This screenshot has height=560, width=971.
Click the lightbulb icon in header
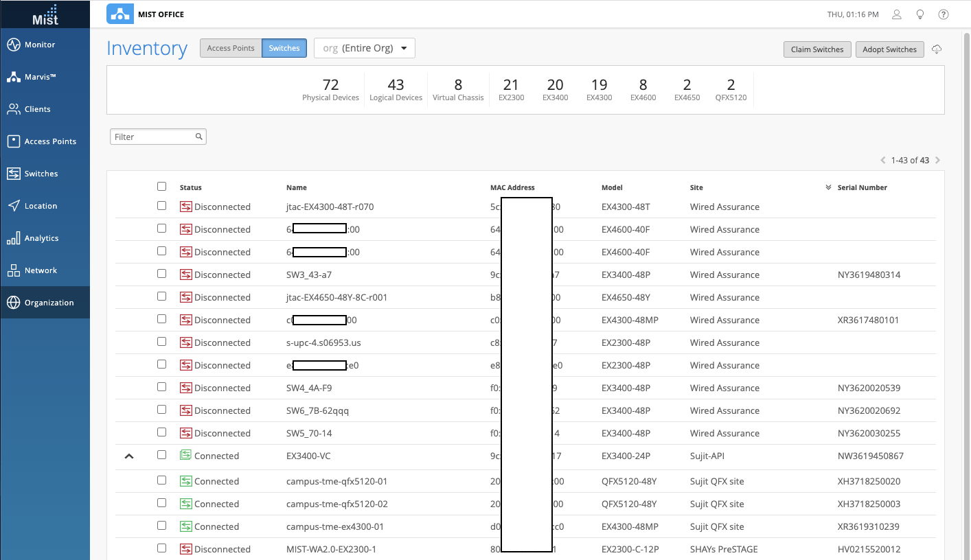tap(920, 14)
